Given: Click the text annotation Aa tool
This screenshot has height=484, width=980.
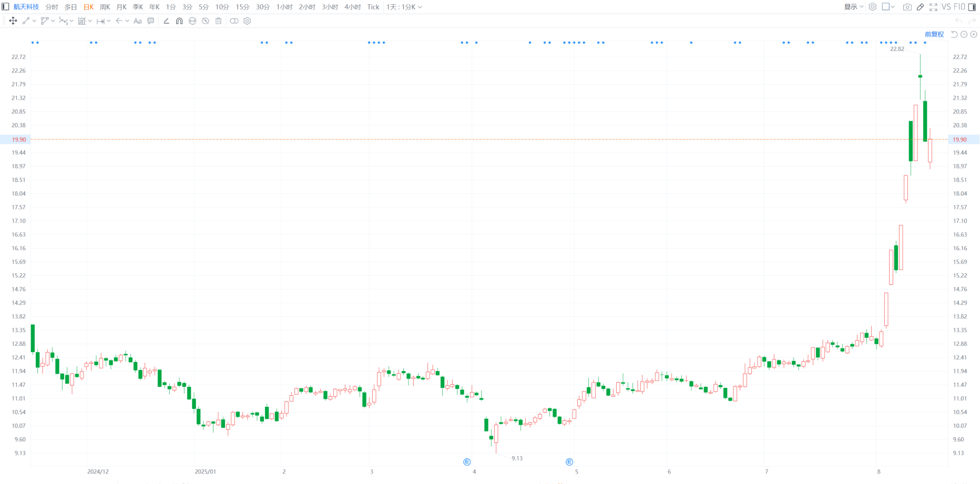Looking at the screenshot, I should point(138,21).
